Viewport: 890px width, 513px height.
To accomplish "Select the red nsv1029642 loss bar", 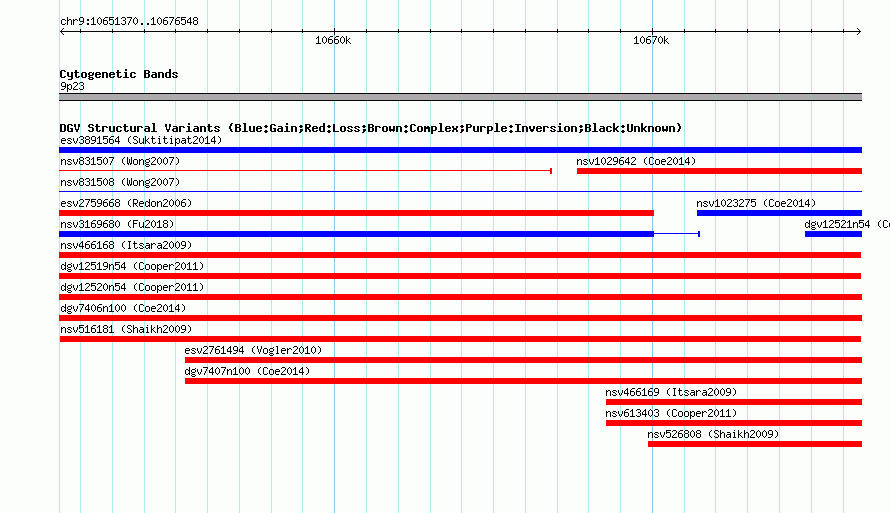I will click(x=719, y=171).
